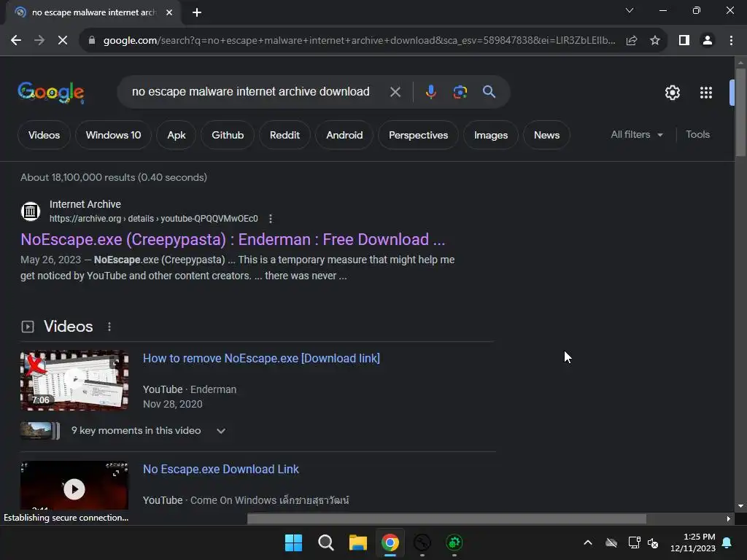Open Chrome's three-dot menu
Image resolution: width=747 pixels, height=560 pixels.
[x=731, y=41]
